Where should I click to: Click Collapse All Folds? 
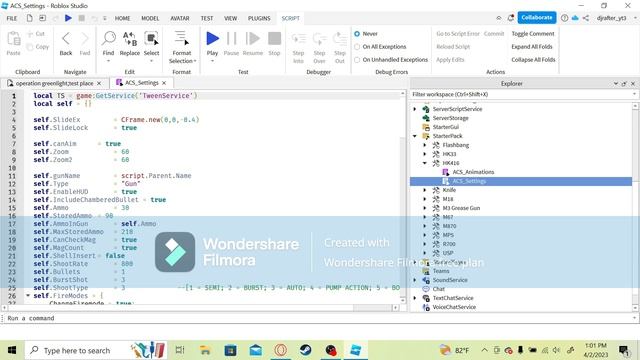tap(533, 60)
